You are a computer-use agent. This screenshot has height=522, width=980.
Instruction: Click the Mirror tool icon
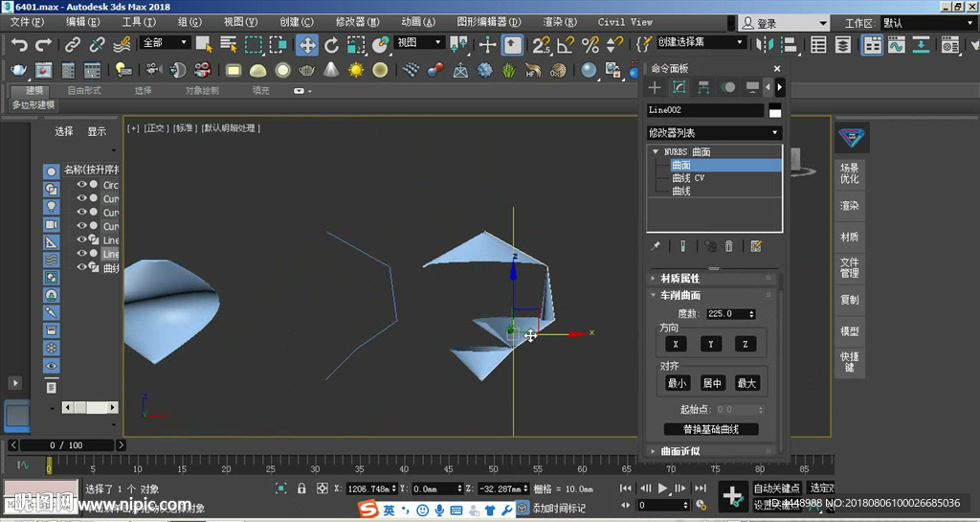[x=765, y=44]
